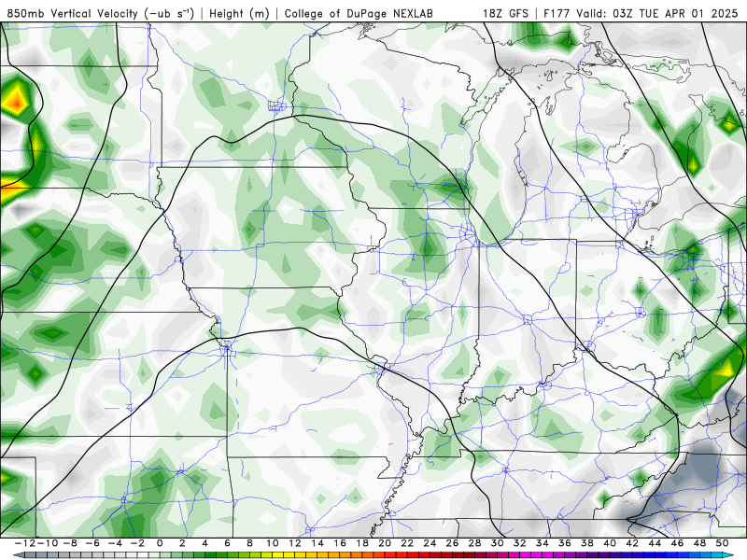Viewport: 747px width, 560px height.
Task: Click the '42' colorbar scale label
Action: (632, 543)
